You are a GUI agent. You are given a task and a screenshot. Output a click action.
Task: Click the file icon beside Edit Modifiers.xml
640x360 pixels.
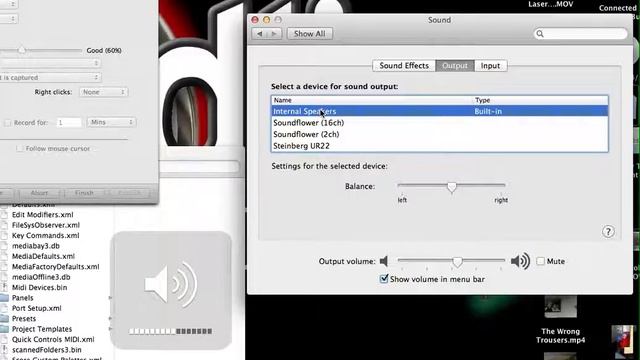pyautogui.click(x=4, y=215)
